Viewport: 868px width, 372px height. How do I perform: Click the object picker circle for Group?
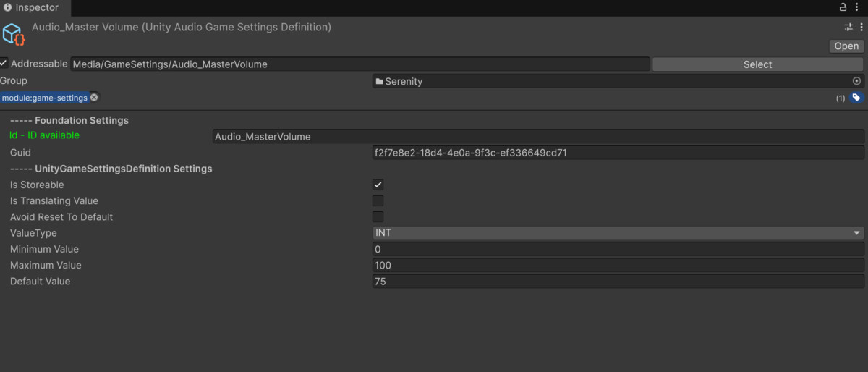point(857,81)
